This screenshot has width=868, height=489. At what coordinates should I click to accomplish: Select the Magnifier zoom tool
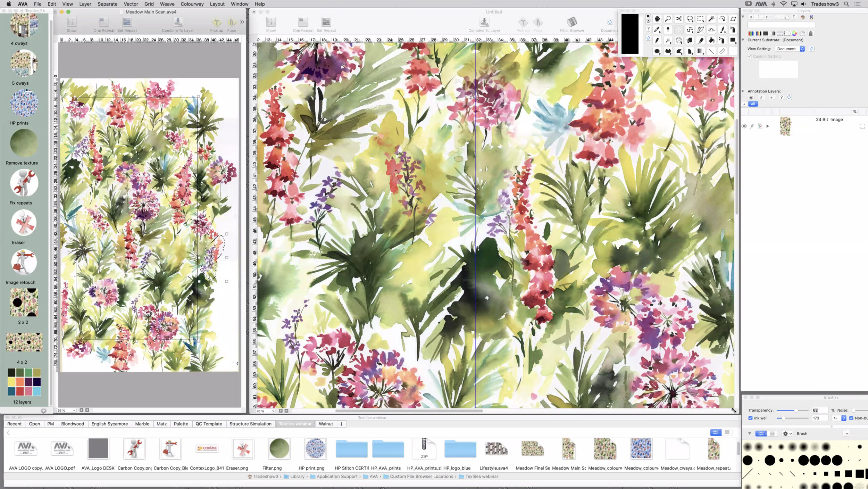pos(668,19)
